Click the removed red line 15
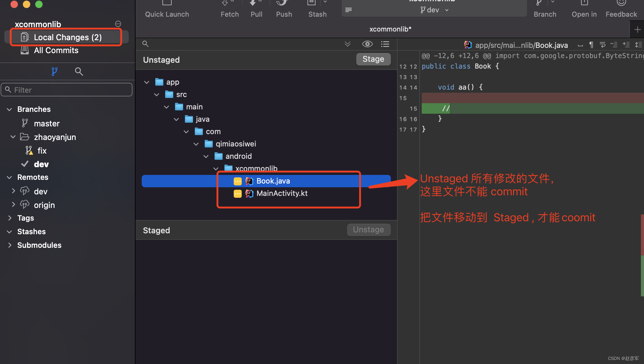 [x=533, y=98]
